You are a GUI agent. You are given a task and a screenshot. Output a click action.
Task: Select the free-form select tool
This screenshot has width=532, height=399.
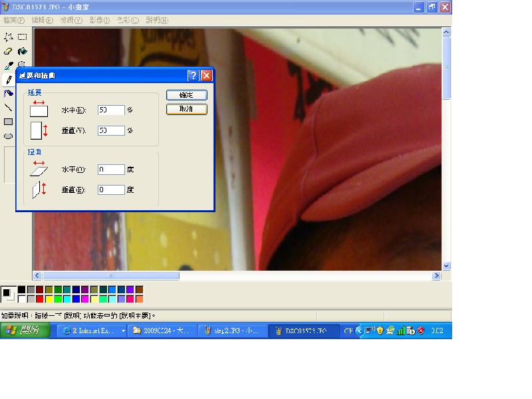[x=8, y=38]
